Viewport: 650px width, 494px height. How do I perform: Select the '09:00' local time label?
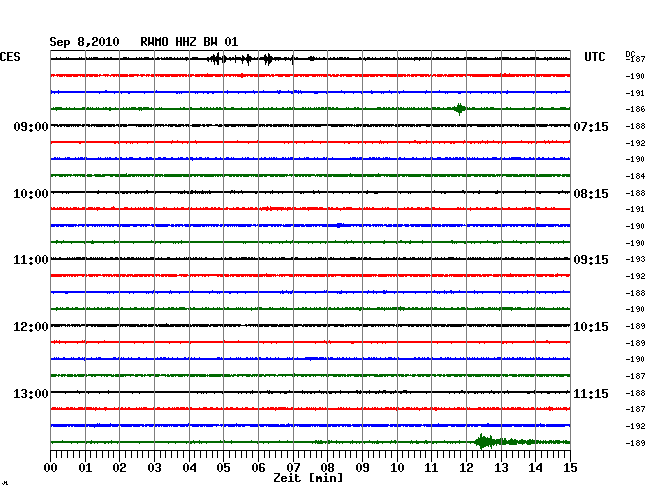click(31, 126)
